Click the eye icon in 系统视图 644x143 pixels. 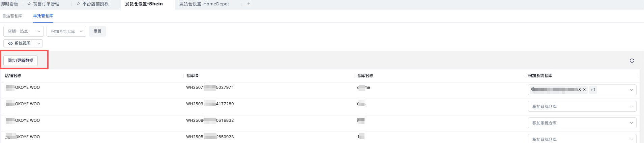pos(10,43)
